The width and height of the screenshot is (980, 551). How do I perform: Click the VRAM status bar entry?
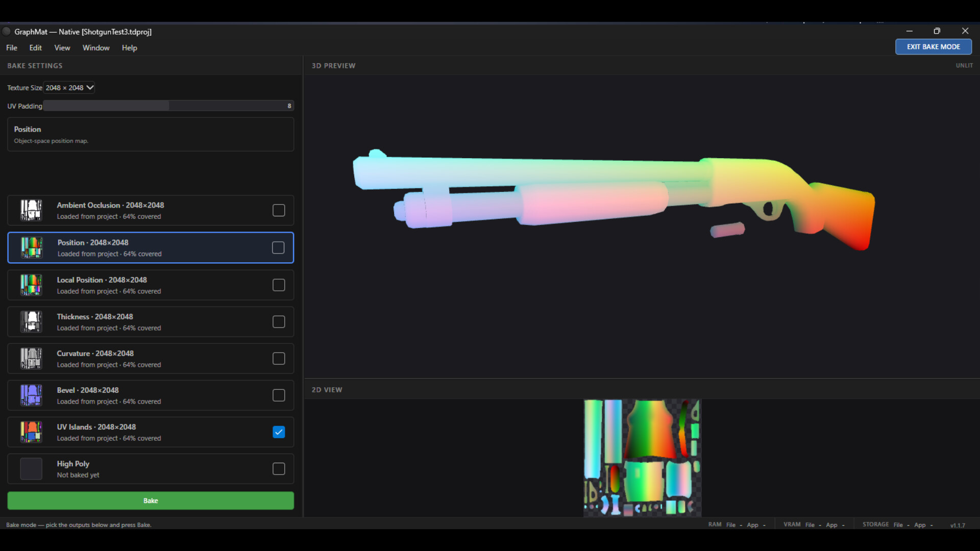click(x=814, y=524)
